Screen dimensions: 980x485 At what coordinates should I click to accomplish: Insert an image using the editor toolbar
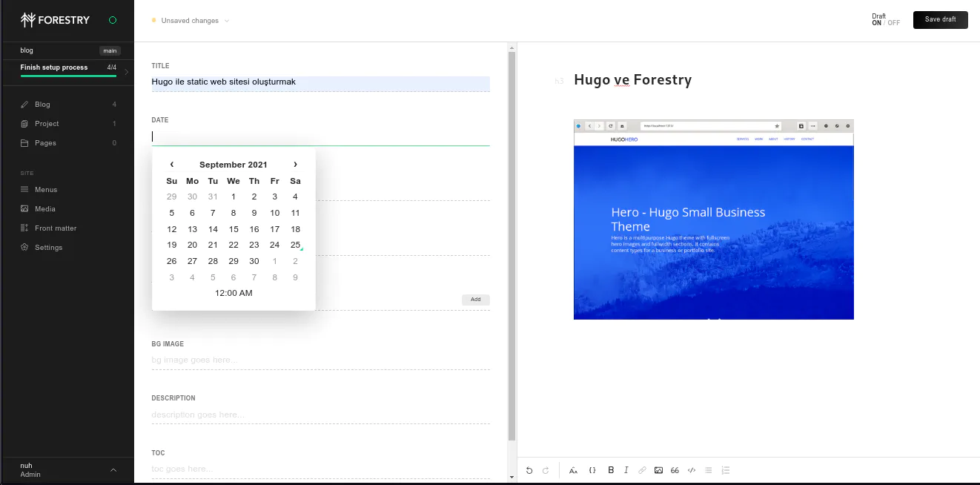(x=658, y=470)
